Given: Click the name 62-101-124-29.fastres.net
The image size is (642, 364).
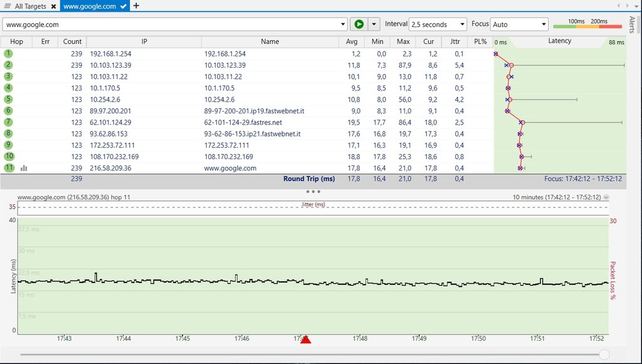Looking at the screenshot, I should click(x=243, y=122).
